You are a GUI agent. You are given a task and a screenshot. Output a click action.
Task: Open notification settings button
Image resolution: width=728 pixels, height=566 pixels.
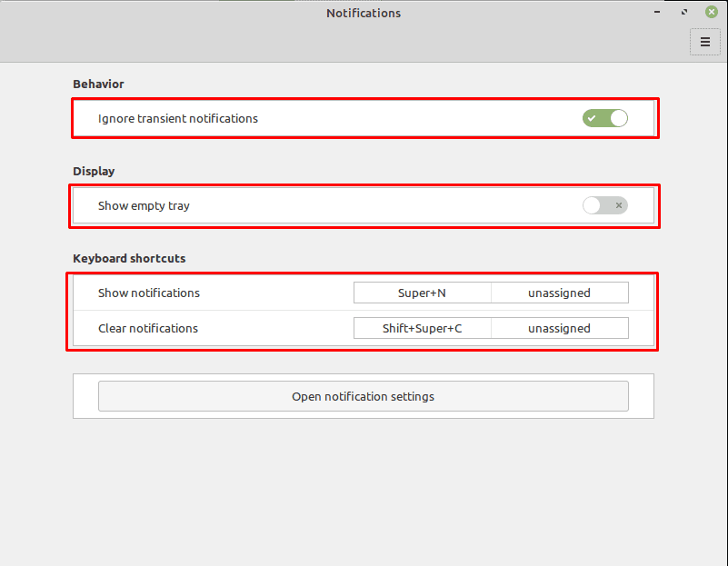[363, 396]
